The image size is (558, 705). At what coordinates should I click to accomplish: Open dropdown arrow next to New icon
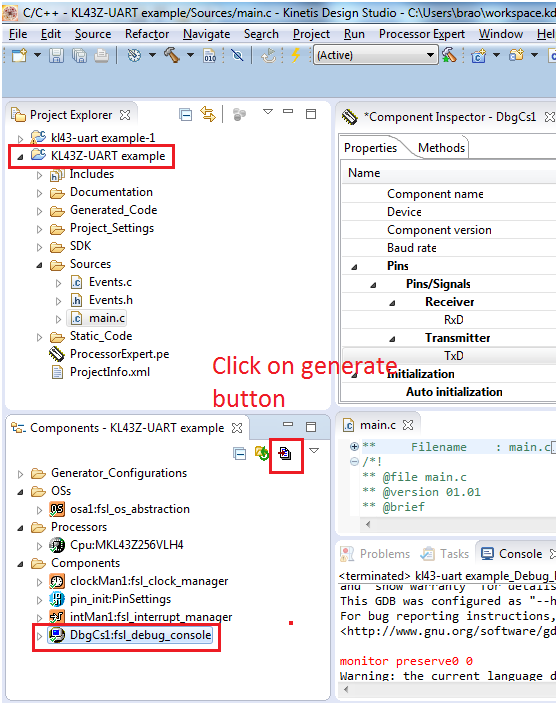pyautogui.click(x=37, y=55)
